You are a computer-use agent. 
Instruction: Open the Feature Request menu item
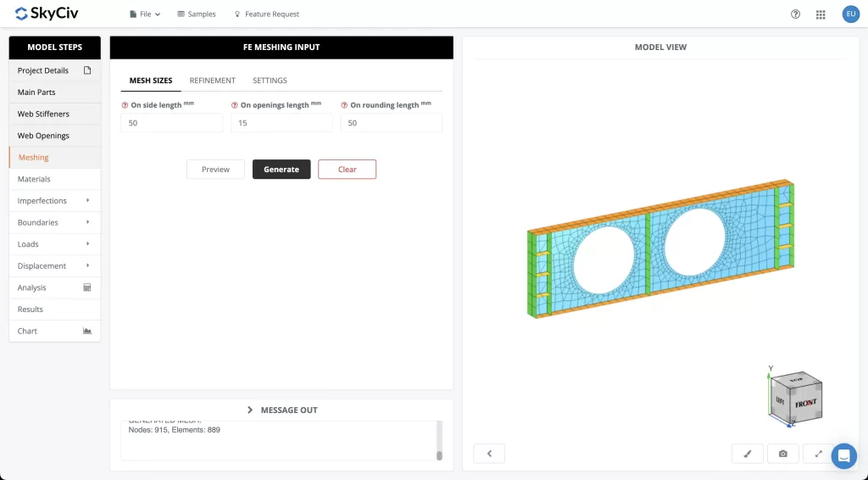point(267,14)
